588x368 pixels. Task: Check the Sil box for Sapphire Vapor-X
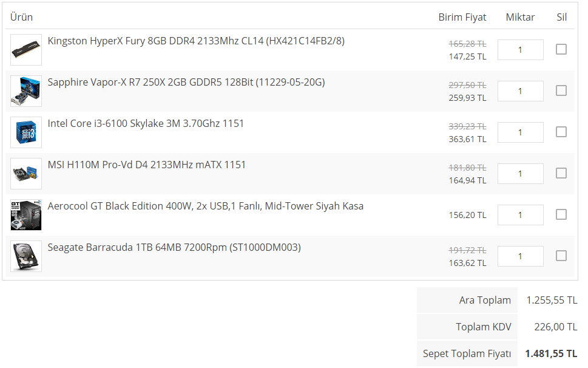[561, 90]
